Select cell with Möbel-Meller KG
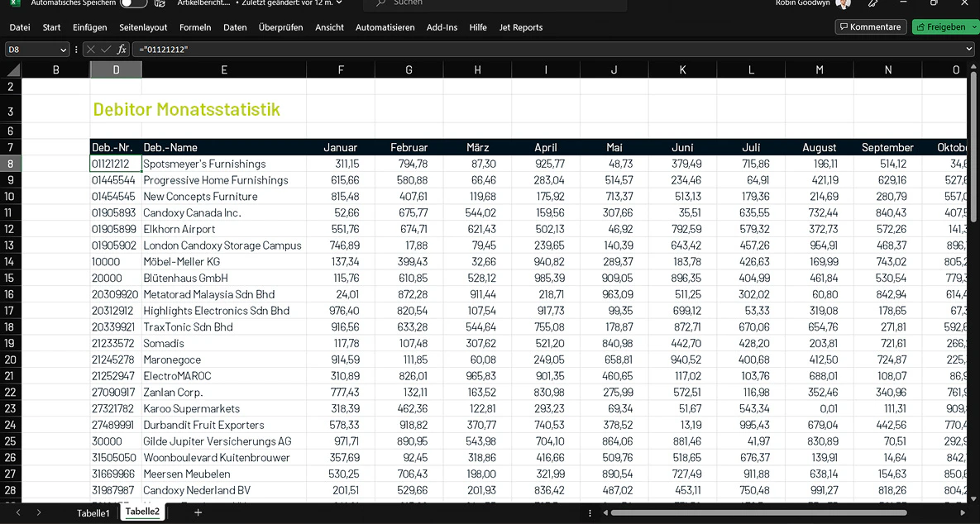This screenshot has width=980, height=524. point(224,262)
